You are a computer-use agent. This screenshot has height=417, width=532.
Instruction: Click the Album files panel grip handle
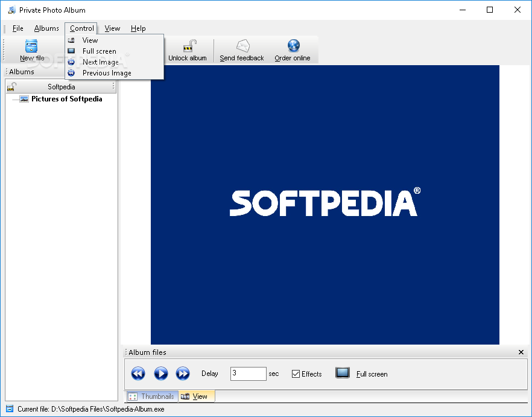click(126, 352)
